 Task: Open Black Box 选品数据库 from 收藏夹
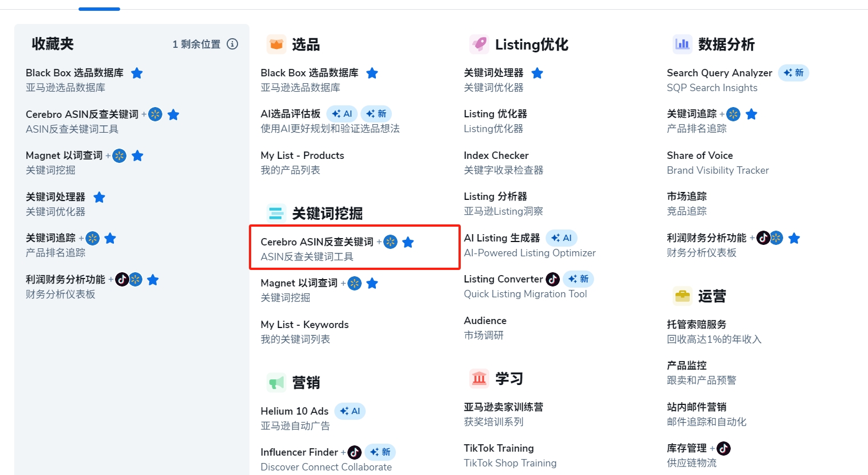pyautogui.click(x=75, y=73)
